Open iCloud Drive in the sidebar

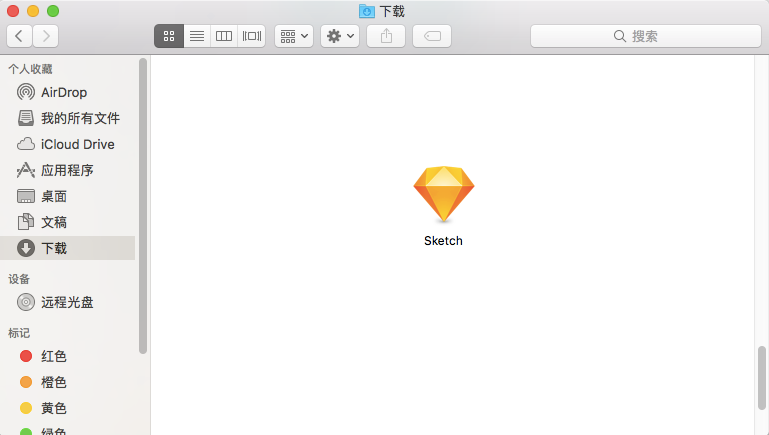click(69, 144)
